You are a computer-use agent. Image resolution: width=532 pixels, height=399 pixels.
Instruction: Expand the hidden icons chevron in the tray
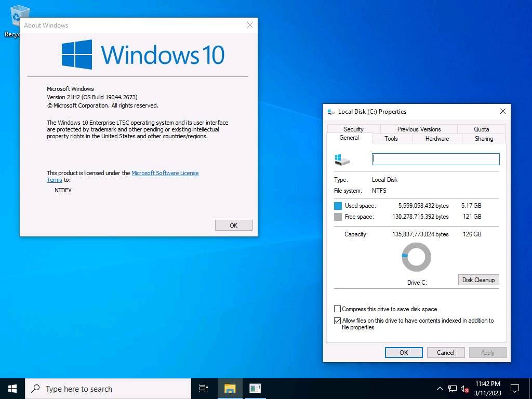tap(440, 388)
